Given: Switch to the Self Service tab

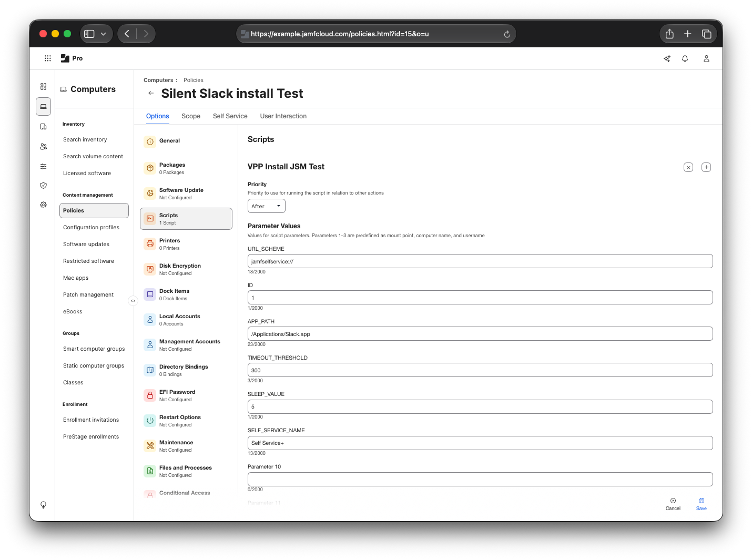Looking at the screenshot, I should [230, 116].
